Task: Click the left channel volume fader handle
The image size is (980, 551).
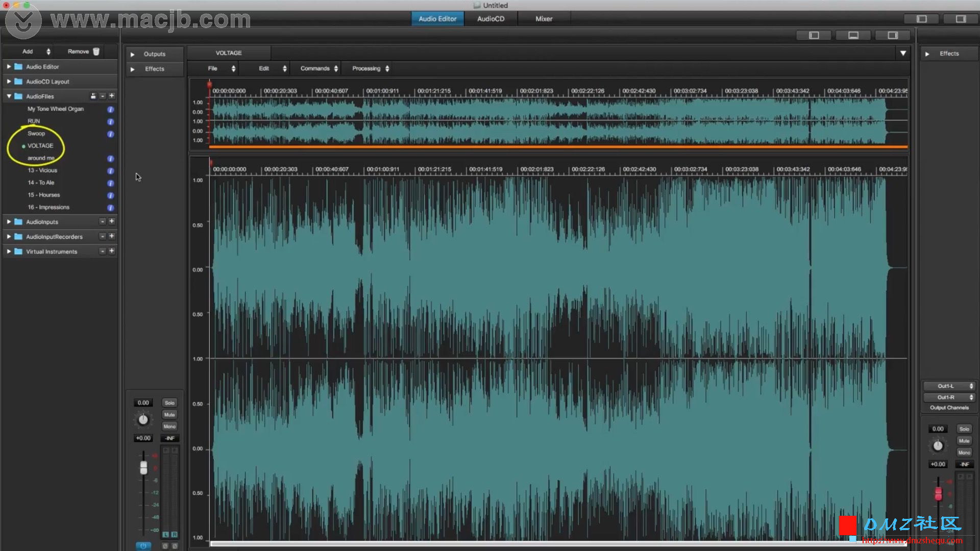Action: pos(144,467)
